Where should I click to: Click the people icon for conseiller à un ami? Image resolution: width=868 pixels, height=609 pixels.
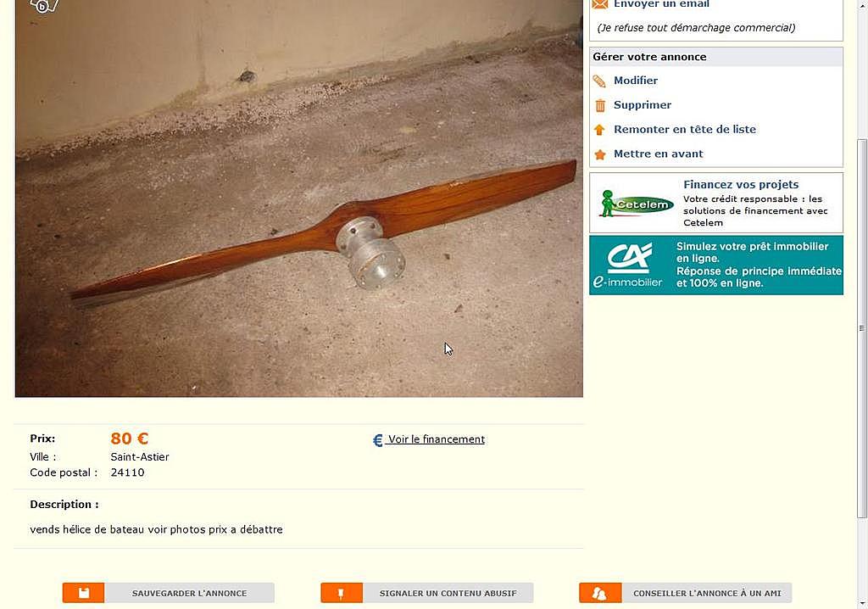coord(600,593)
